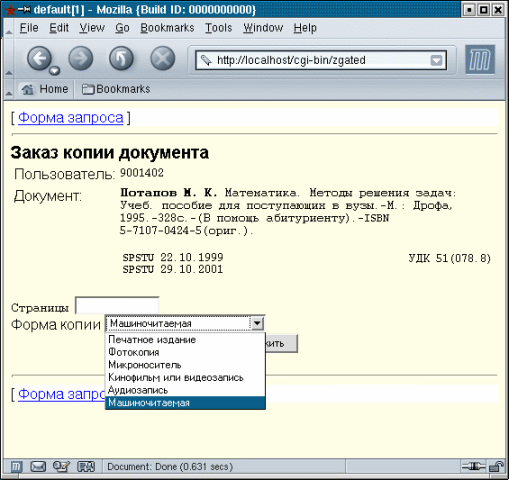Open the Tools menu
This screenshot has height=480, width=509.
[x=218, y=28]
